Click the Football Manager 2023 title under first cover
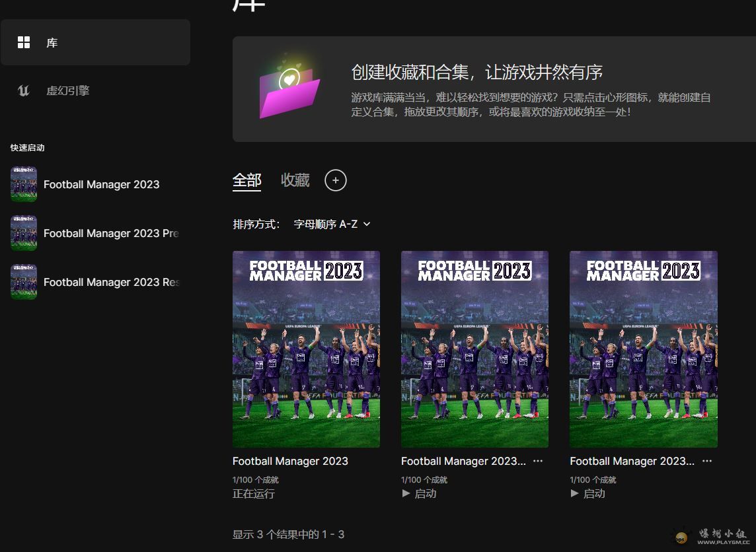This screenshot has width=756, height=552. point(290,461)
